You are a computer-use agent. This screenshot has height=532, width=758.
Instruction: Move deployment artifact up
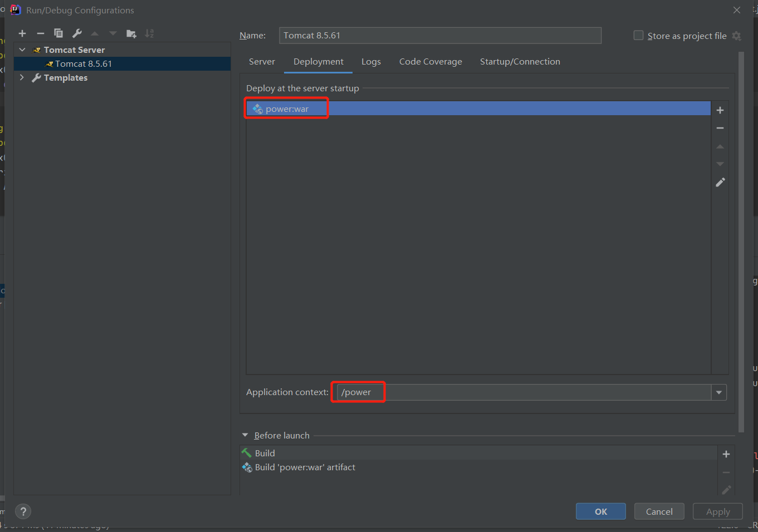pyautogui.click(x=720, y=146)
